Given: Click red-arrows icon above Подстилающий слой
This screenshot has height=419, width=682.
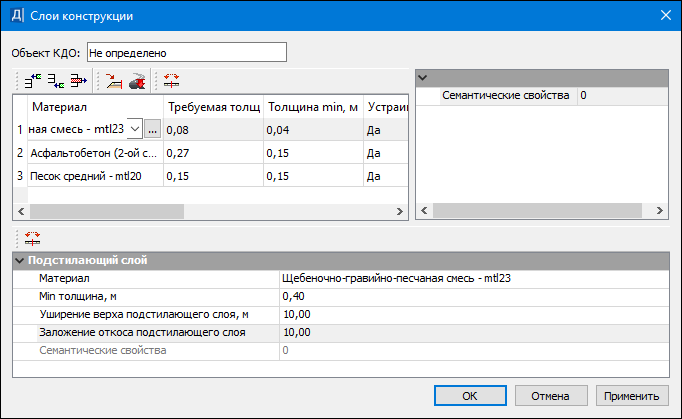Looking at the screenshot, I should (32, 238).
